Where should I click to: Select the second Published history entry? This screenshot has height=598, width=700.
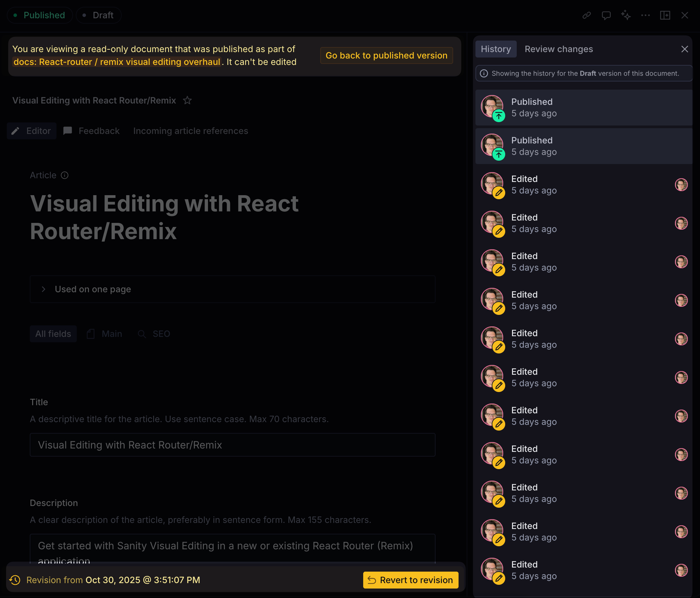coord(584,146)
